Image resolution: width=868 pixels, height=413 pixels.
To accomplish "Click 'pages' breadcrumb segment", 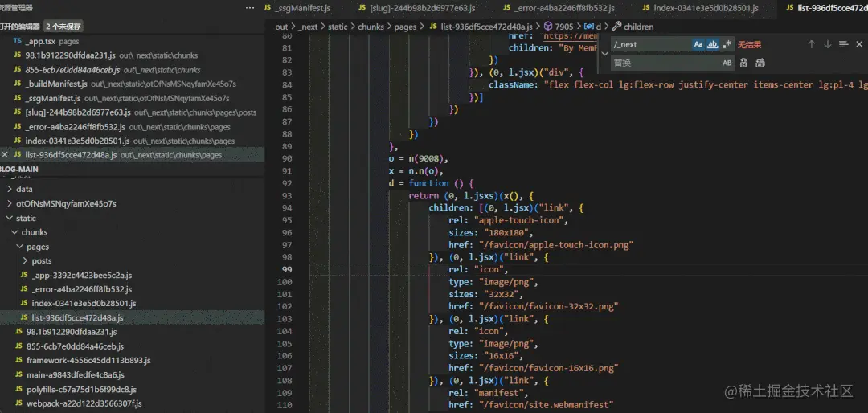I will (x=405, y=27).
